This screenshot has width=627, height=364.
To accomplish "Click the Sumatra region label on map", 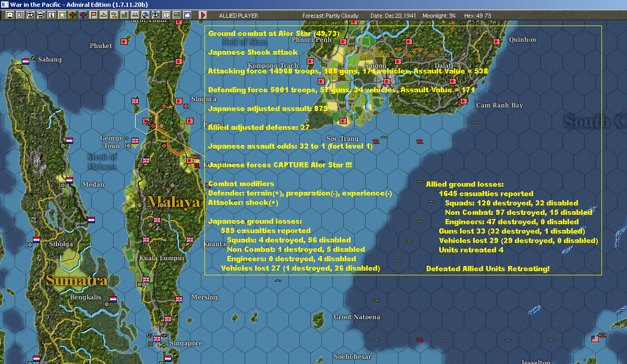I will [x=77, y=280].
